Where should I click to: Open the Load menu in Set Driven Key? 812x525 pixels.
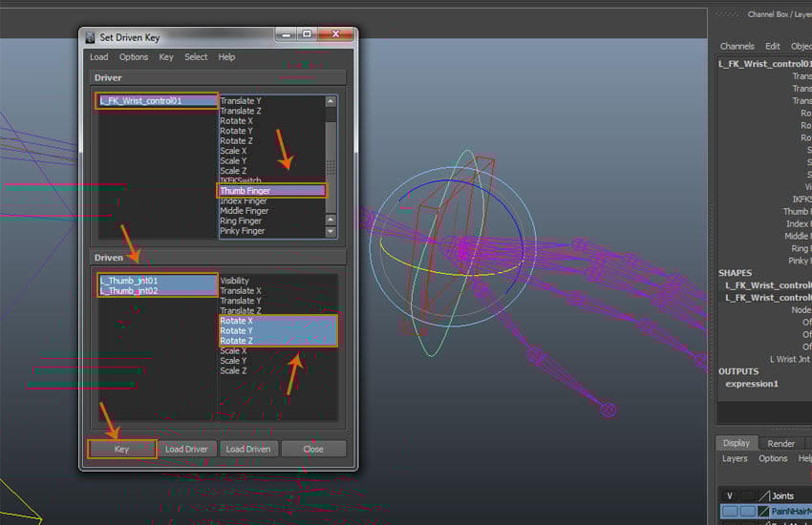point(98,57)
